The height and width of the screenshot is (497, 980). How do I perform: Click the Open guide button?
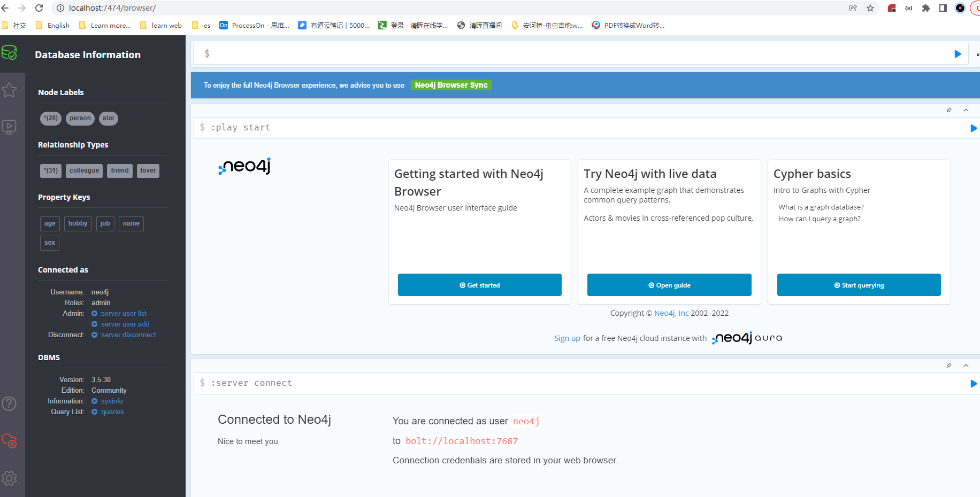click(669, 285)
